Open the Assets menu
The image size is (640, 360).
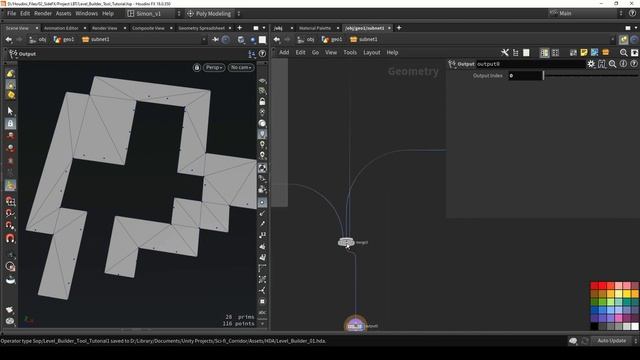pos(63,13)
